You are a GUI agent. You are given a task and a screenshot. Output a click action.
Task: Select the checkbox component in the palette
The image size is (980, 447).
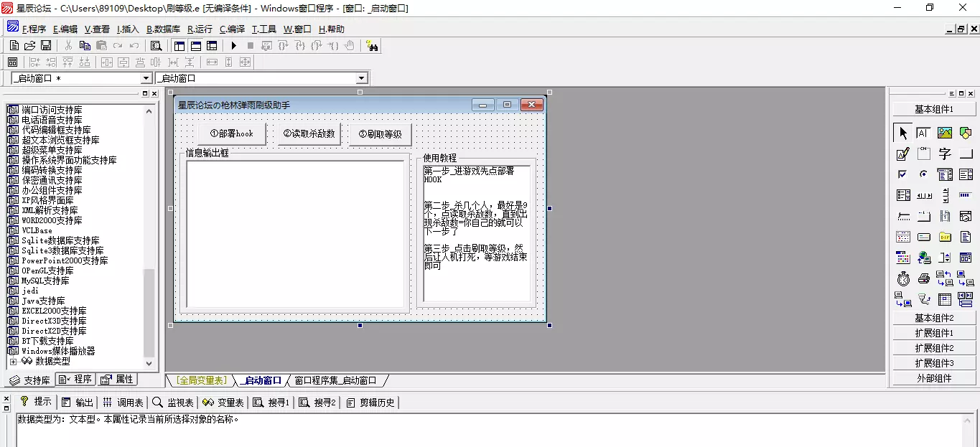[903, 174]
